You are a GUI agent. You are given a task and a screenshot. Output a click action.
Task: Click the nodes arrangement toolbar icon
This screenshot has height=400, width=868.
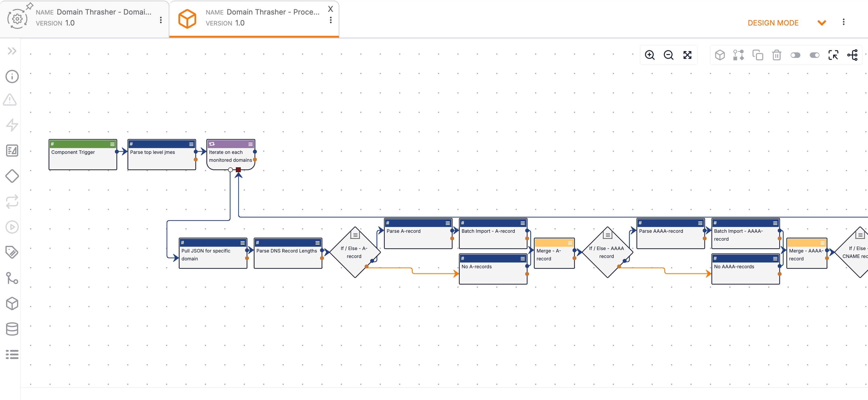click(739, 55)
